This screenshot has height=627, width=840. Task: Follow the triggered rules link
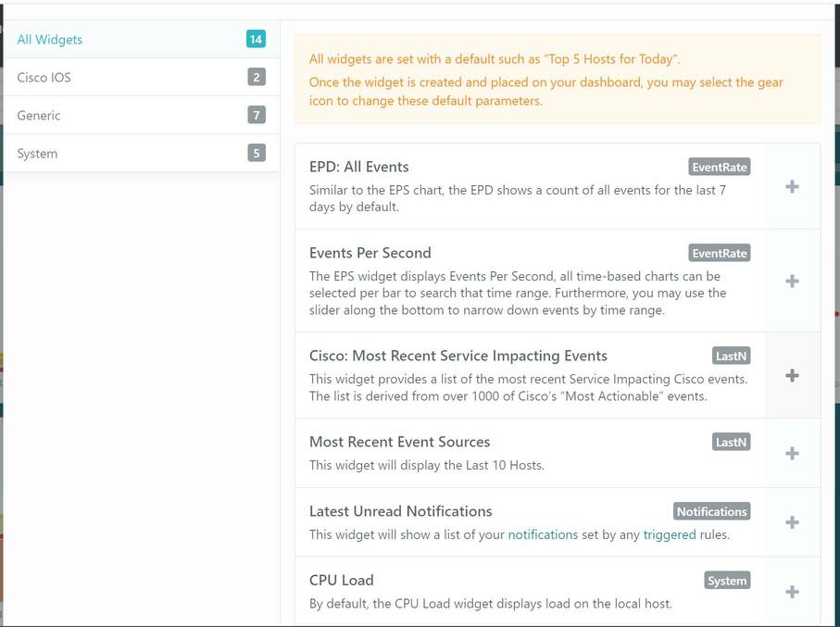[669, 534]
